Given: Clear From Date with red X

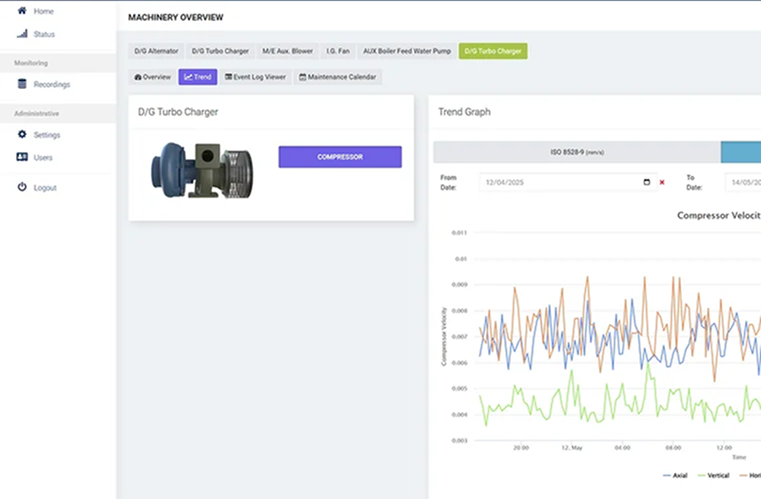Looking at the screenshot, I should click(x=662, y=182).
